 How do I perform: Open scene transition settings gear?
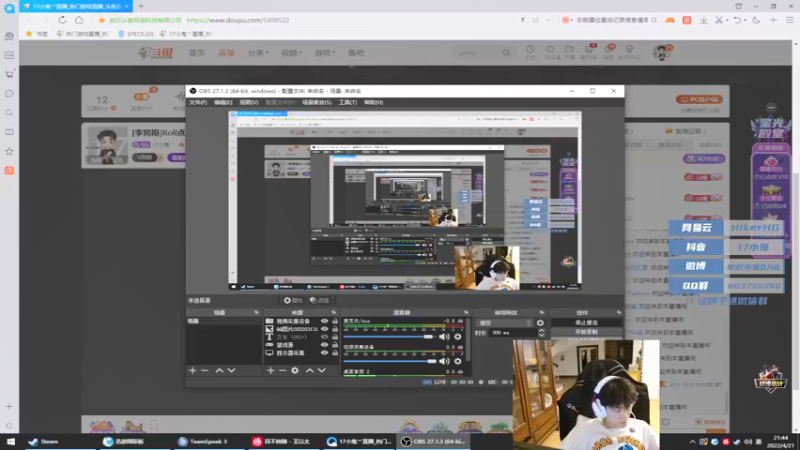(540, 323)
